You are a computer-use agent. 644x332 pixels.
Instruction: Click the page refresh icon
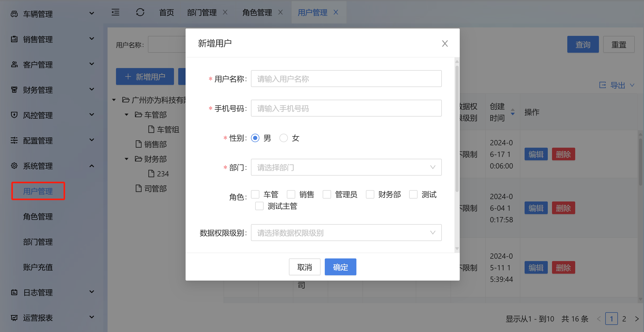click(140, 12)
